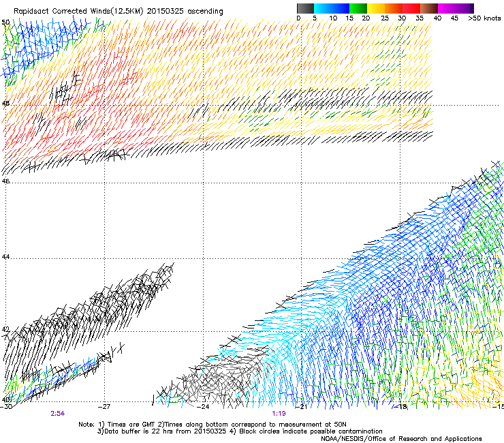Screen dimensions: 504x443
Task: Click the orange 25-30 knots legend swatch
Action: coord(394,8)
